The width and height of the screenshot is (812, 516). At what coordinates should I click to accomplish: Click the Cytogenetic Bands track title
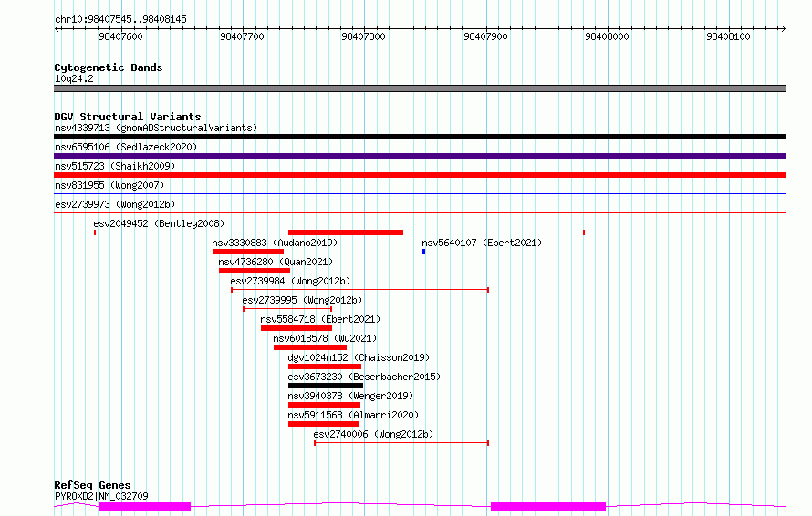(x=109, y=67)
